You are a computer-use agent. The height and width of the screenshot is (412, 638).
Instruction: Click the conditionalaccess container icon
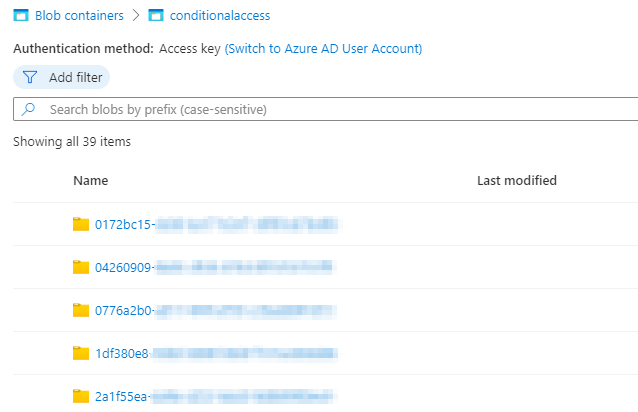click(154, 16)
